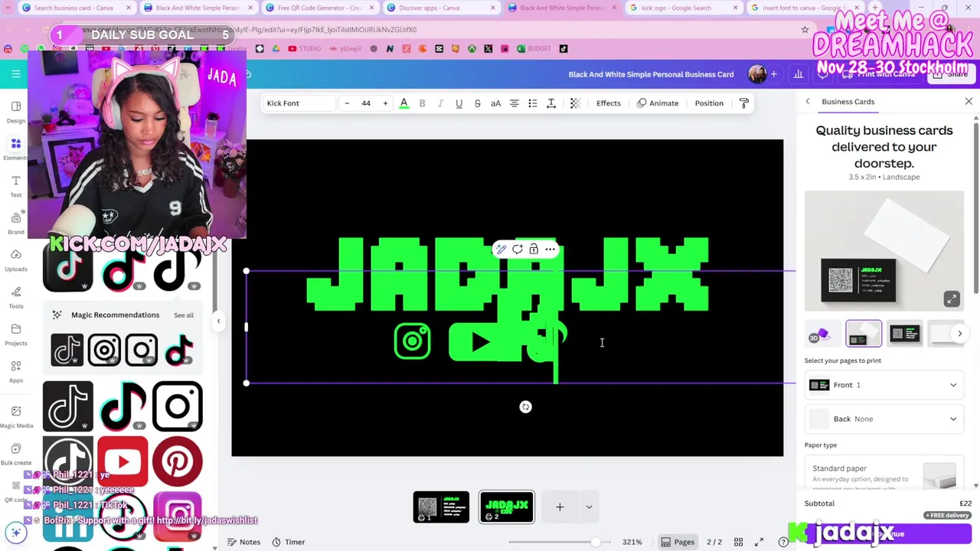This screenshot has width=980, height=551.
Task: Close the Business Cards panel
Action: pyautogui.click(x=969, y=102)
